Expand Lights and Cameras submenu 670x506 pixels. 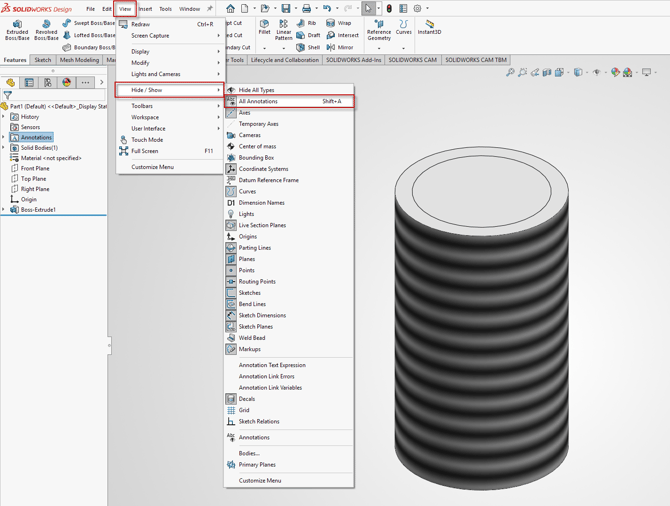point(170,74)
